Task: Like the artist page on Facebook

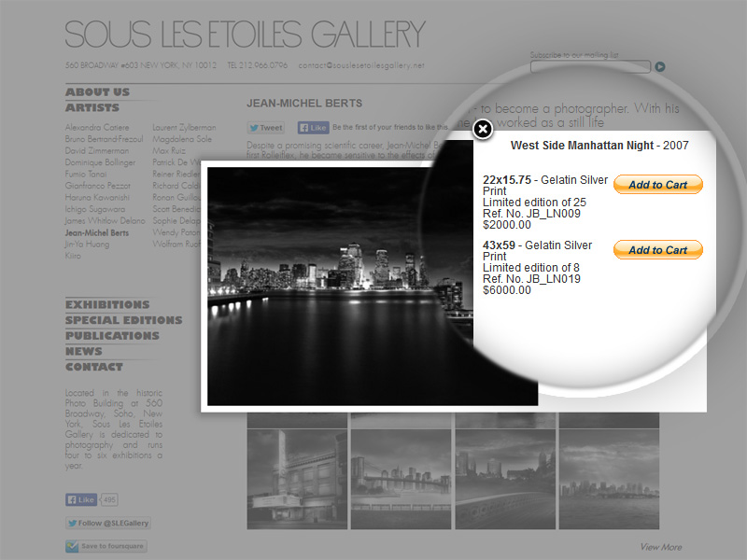Action: (x=313, y=128)
